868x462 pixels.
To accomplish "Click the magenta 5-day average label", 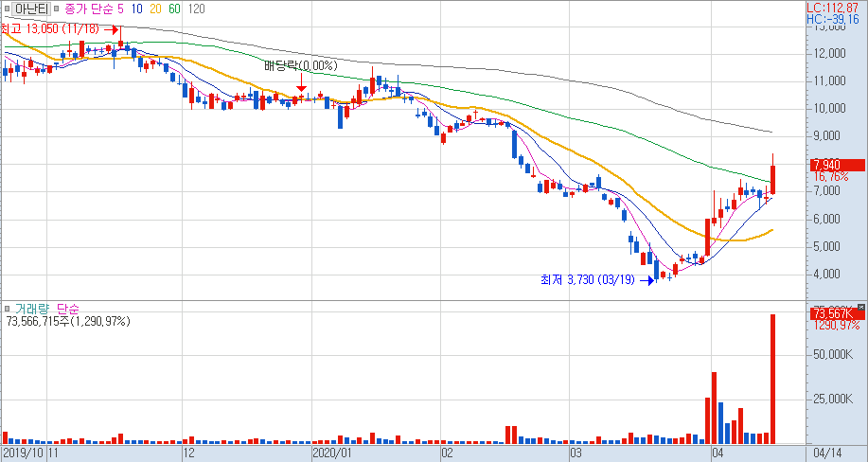I will (x=120, y=9).
